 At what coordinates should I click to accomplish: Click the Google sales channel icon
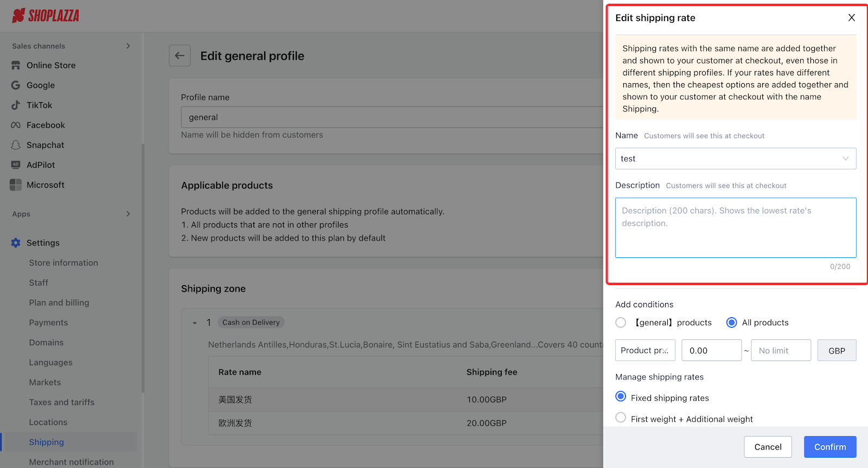(x=16, y=85)
